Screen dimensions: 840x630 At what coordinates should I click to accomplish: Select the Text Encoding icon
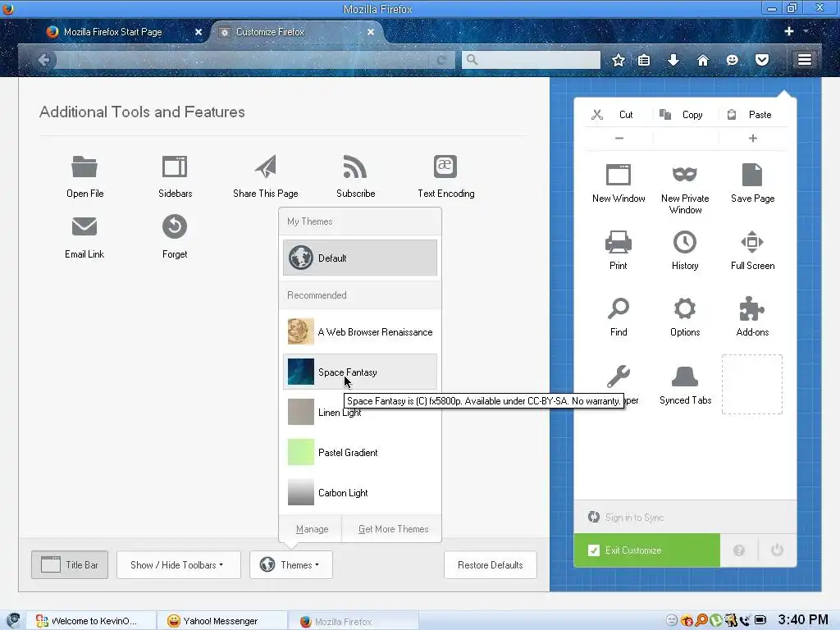click(x=445, y=167)
